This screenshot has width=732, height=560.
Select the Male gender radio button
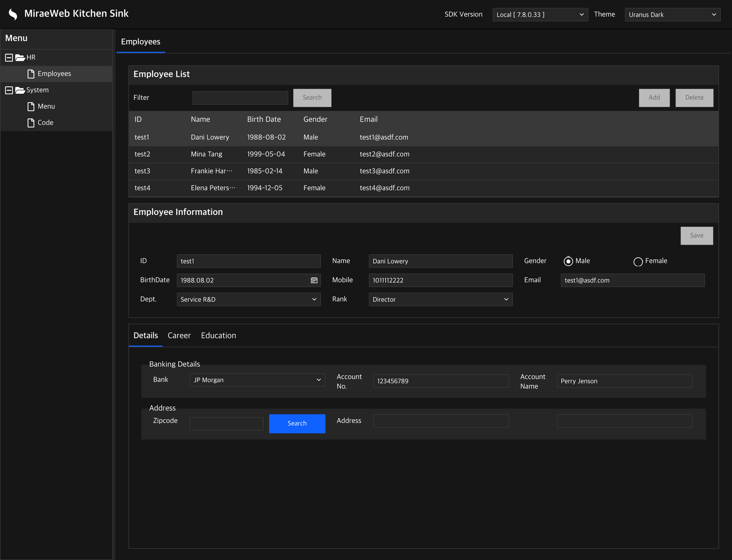pyautogui.click(x=568, y=261)
